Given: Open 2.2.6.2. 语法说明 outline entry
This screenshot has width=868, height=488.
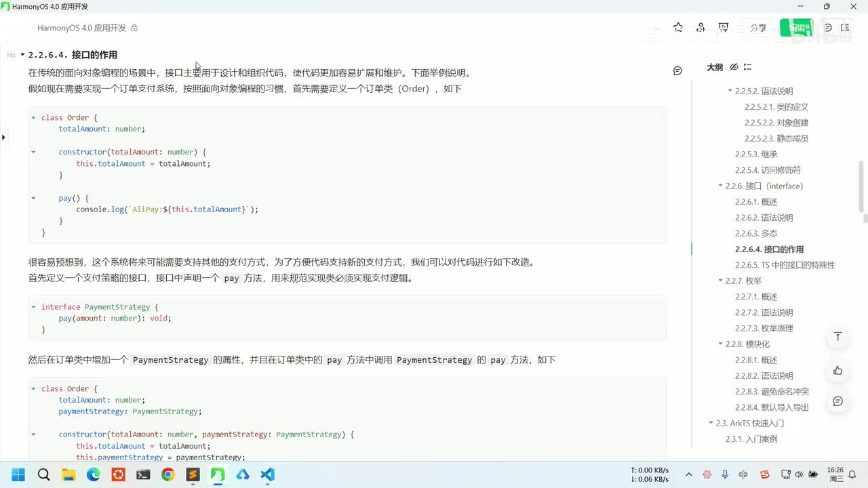Looking at the screenshot, I should coord(764,218).
